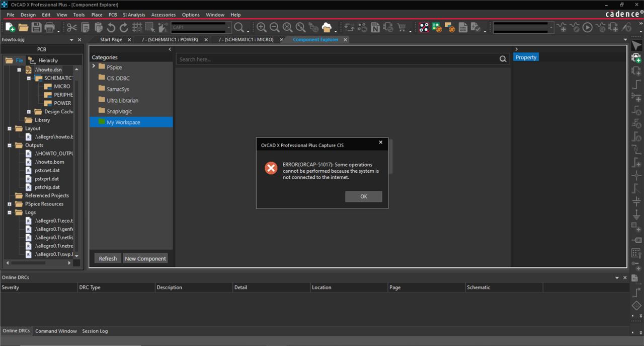Collapse the Logs folder node
Viewport: 644px width, 346px height.
tap(10, 213)
